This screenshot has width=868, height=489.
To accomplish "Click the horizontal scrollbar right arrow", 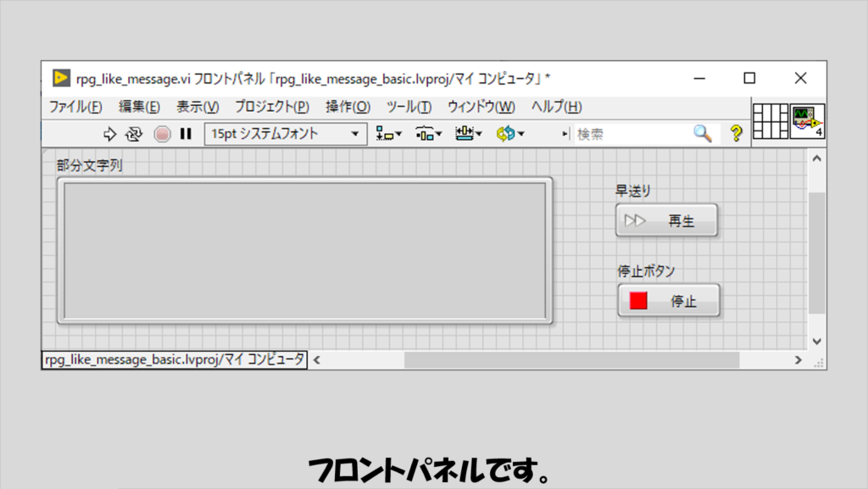I will pos(798,360).
